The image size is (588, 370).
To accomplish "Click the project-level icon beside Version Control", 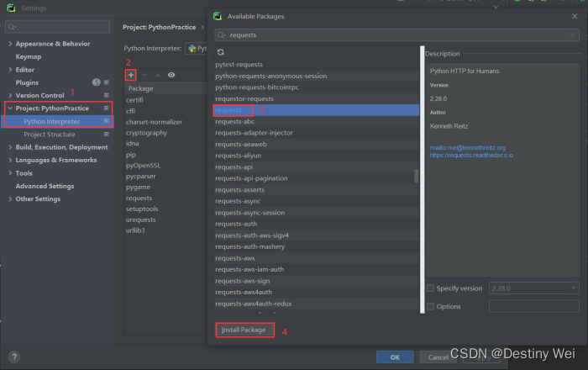I will click(x=107, y=95).
